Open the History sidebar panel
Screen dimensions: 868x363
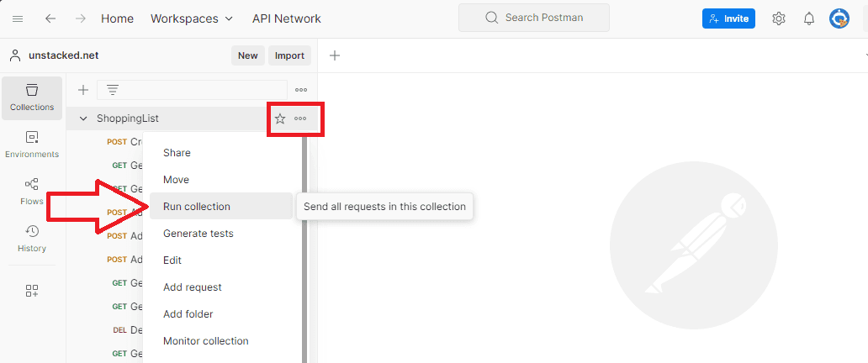(32, 239)
